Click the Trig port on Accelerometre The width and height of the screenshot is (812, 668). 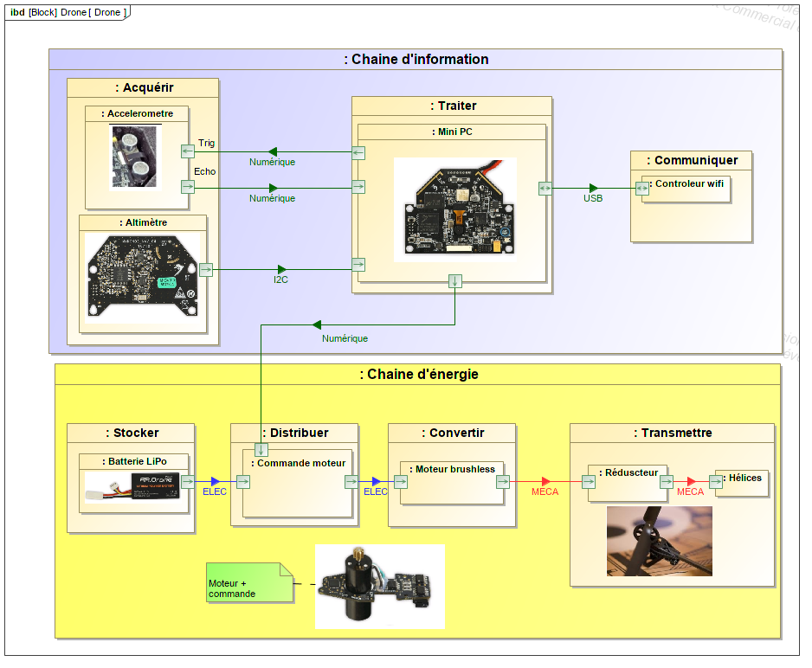coord(188,151)
